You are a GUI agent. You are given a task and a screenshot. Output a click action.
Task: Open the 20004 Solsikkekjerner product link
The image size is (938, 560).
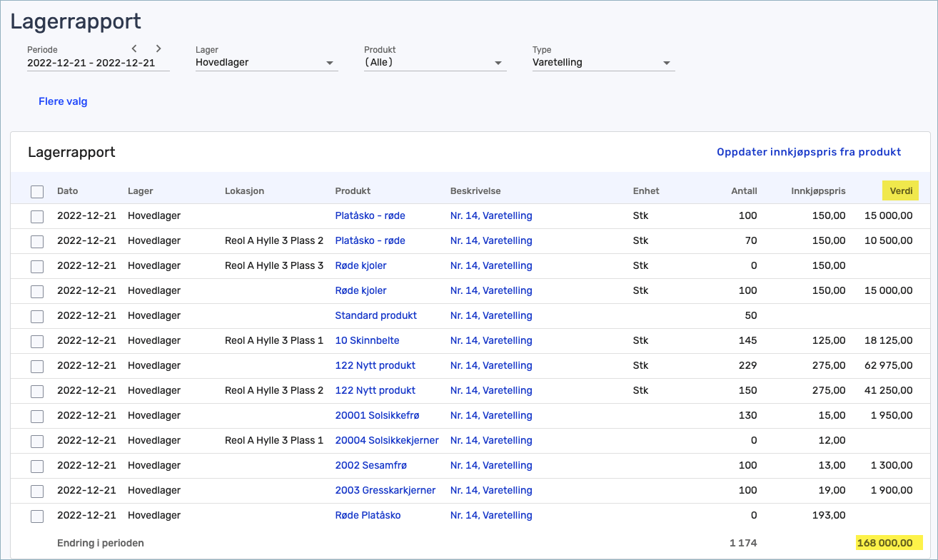(x=386, y=440)
